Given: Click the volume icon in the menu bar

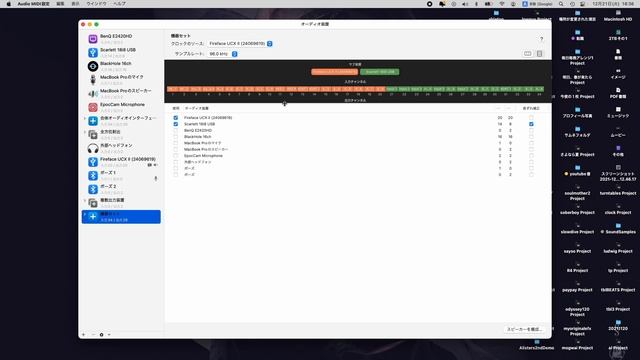Looking at the screenshot, I should tap(465, 4).
